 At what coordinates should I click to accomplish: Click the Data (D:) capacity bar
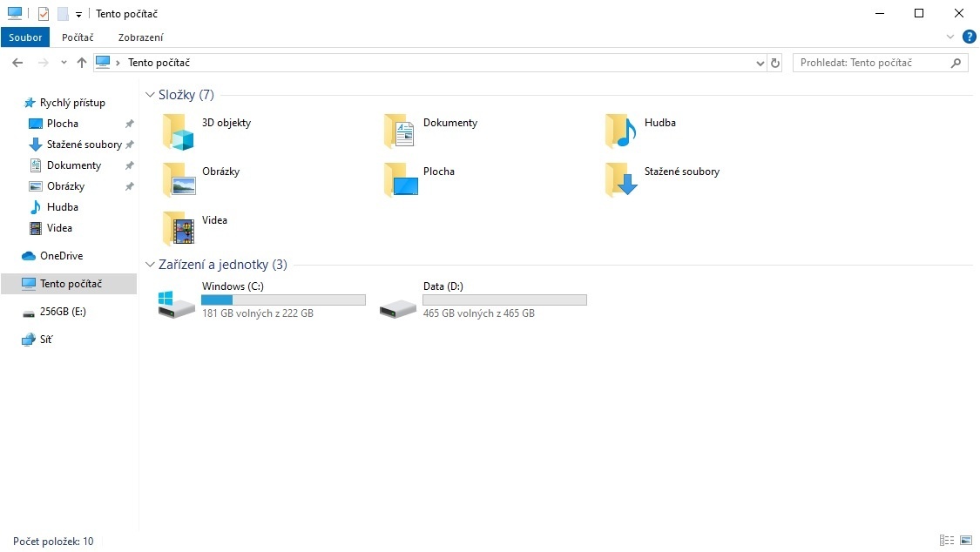504,300
